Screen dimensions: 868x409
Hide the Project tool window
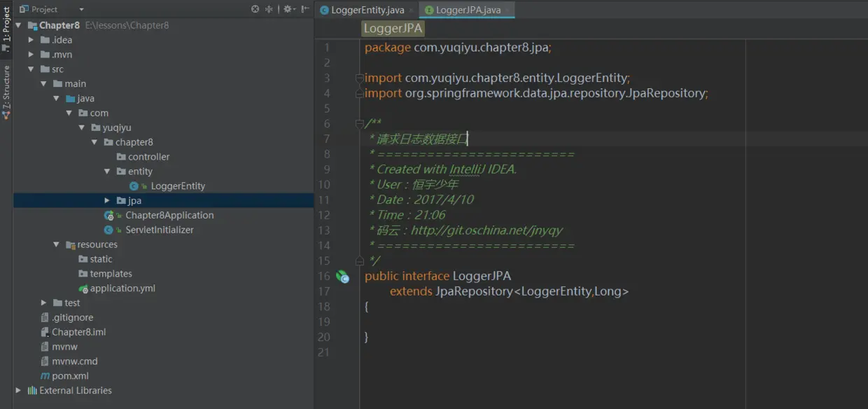pyautogui.click(x=305, y=9)
